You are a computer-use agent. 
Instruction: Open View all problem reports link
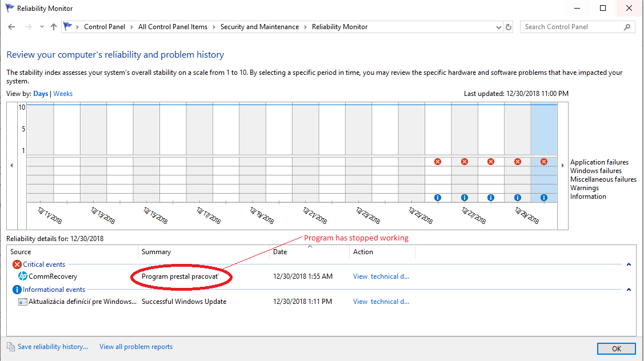click(x=136, y=347)
